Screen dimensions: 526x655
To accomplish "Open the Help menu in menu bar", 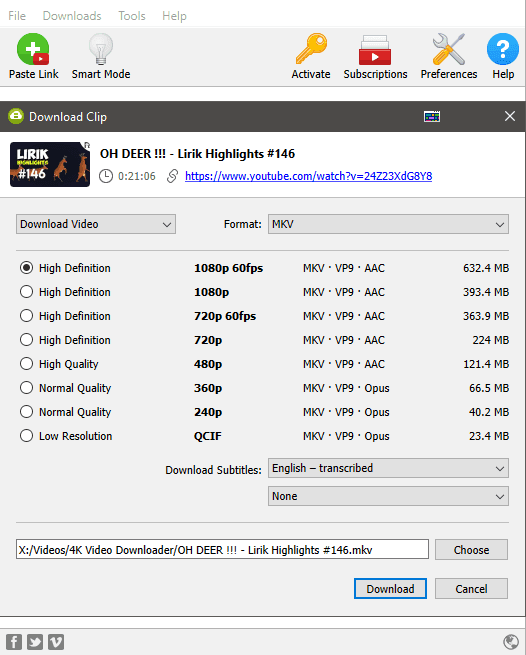I will (174, 16).
